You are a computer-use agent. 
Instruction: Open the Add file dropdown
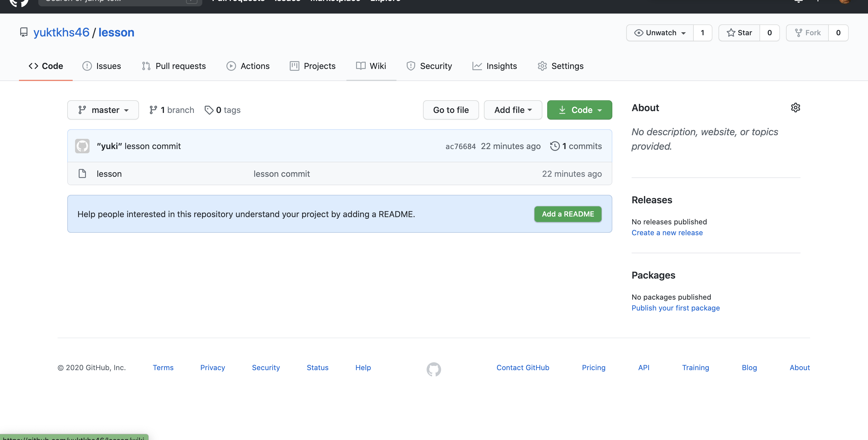[513, 110]
